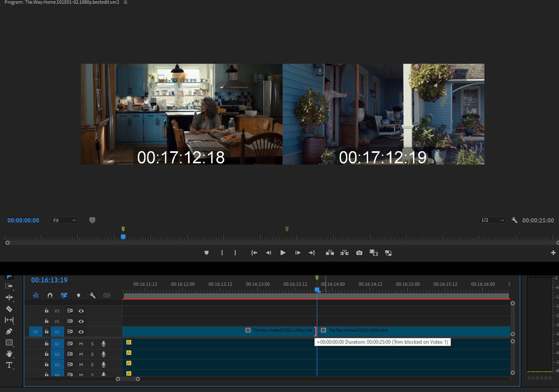Select left clip The.Way.Home.S01E01 on V1

[219, 332]
